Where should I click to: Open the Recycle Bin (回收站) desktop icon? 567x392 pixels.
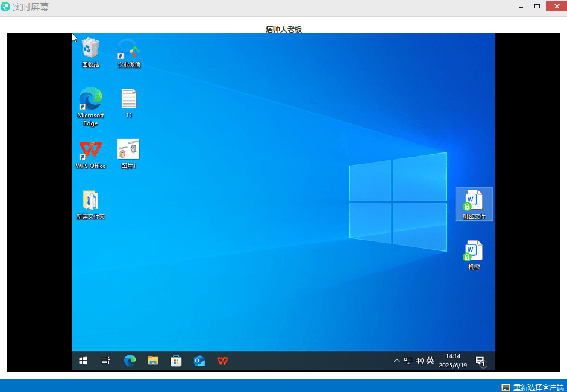(90, 49)
